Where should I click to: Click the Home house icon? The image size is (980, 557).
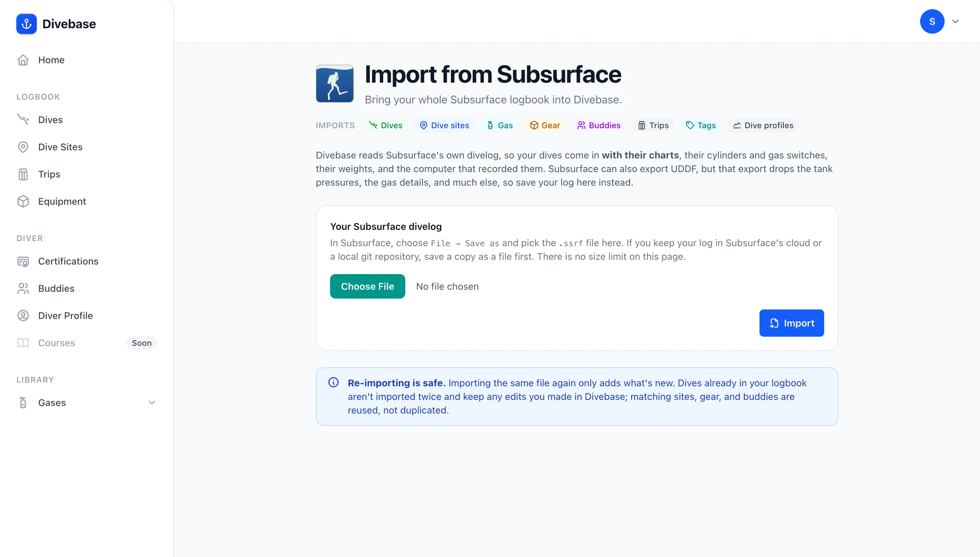pyautogui.click(x=23, y=60)
